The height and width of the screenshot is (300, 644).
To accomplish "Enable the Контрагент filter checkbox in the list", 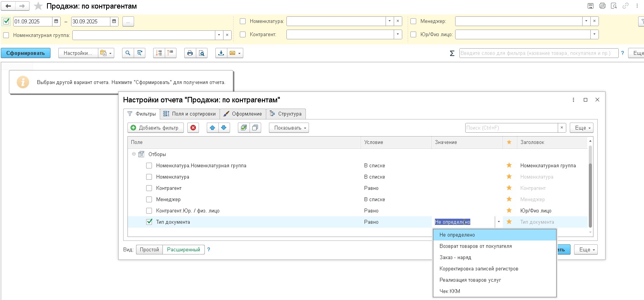I will pos(149,188).
